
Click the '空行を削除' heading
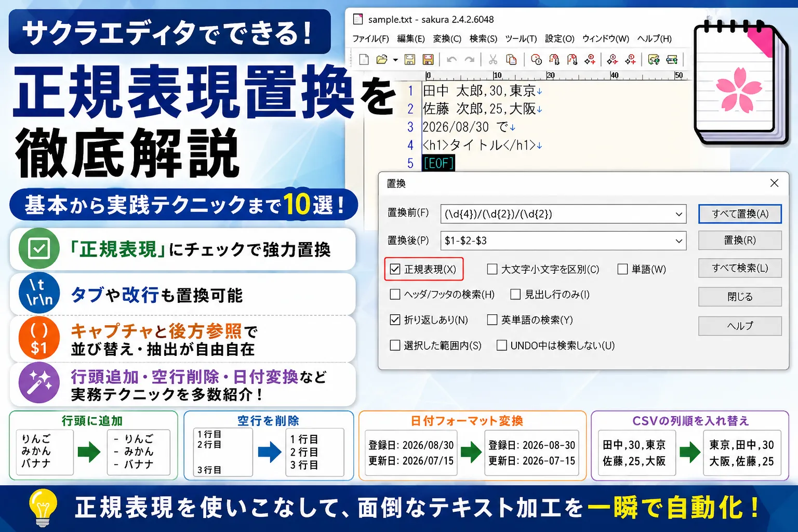268,421
